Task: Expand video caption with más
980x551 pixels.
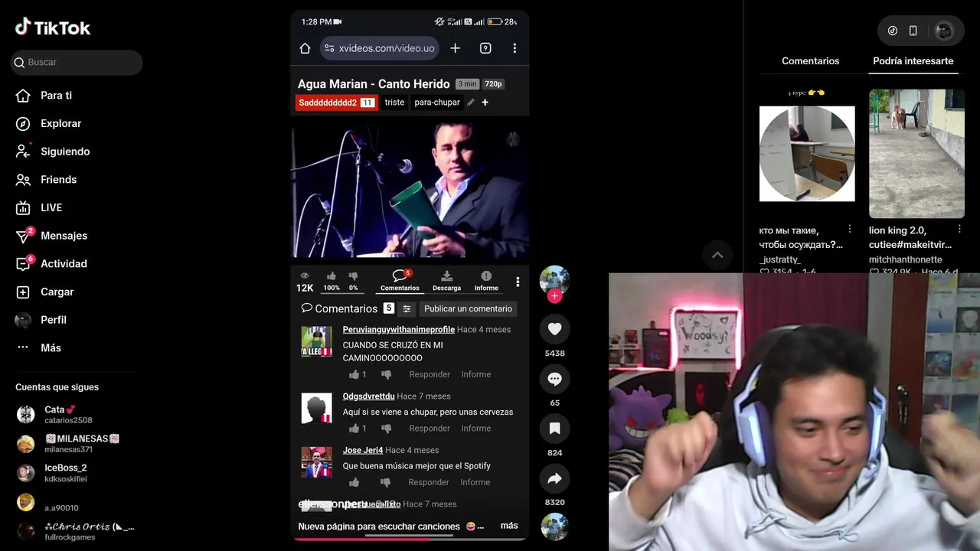Action: click(x=509, y=526)
